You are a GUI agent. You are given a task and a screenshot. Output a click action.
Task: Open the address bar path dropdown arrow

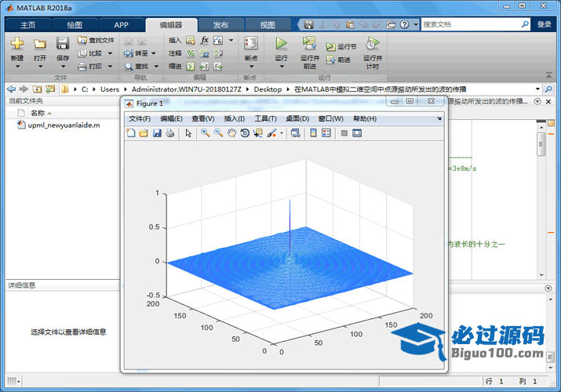click(537, 89)
